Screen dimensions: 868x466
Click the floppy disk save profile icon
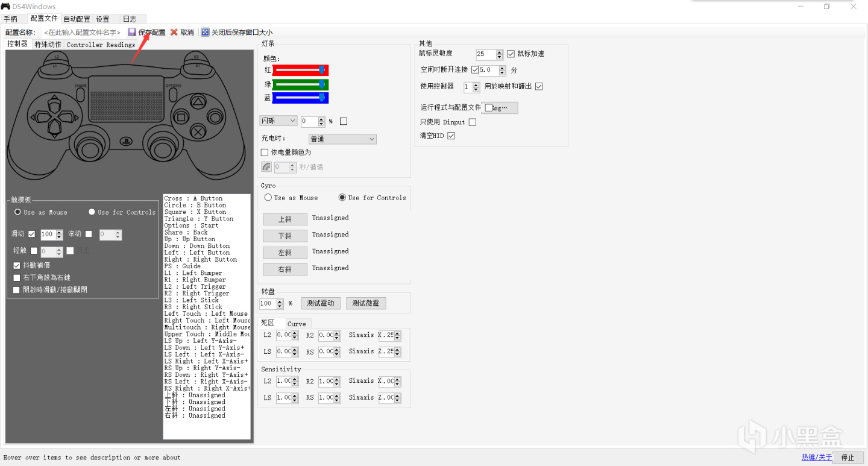click(132, 32)
